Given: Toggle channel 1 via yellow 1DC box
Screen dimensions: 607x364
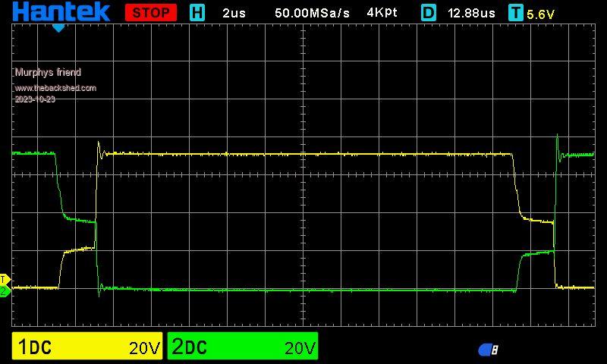Looking at the screenshot, I should tap(88, 347).
